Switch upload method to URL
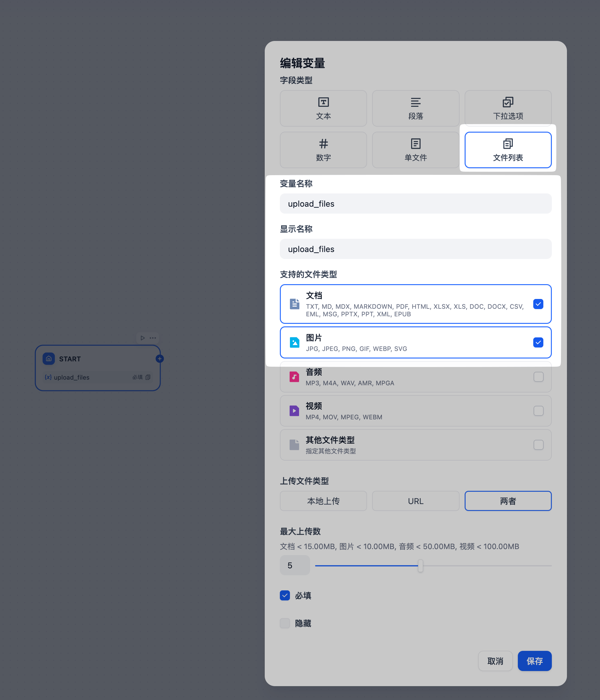 pos(415,501)
